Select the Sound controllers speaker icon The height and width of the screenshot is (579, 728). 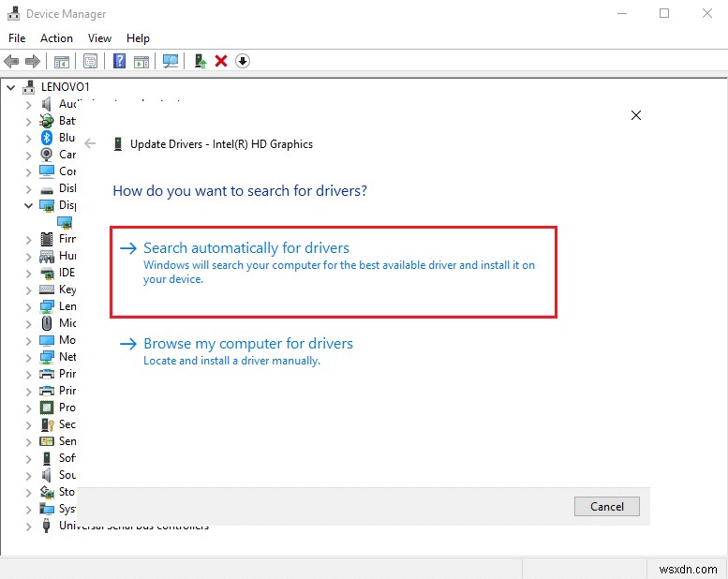pos(47,475)
